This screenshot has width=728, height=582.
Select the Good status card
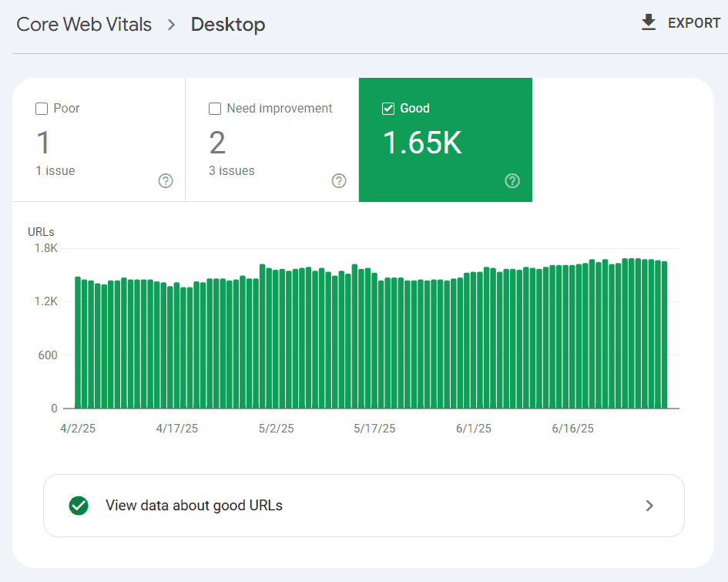coord(446,140)
